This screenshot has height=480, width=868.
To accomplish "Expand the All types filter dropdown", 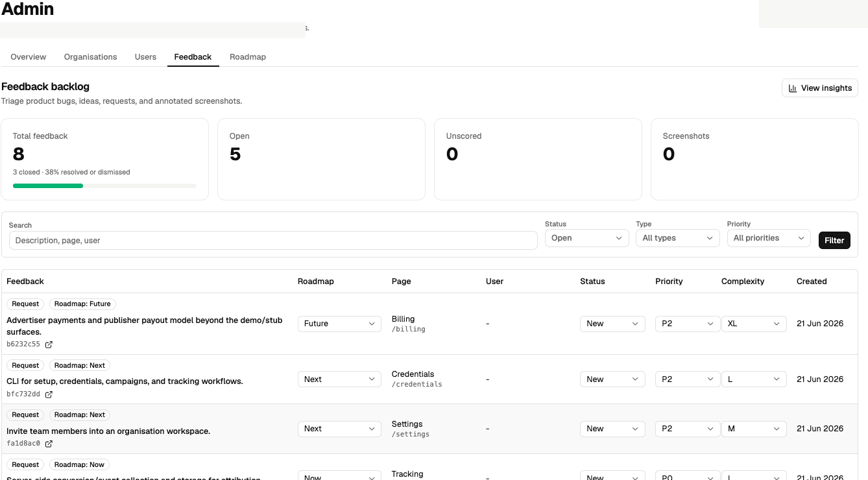I will point(678,238).
